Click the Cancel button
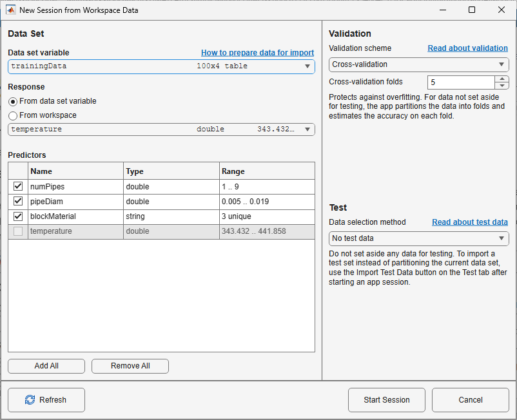This screenshot has height=420, width=517. [471, 399]
